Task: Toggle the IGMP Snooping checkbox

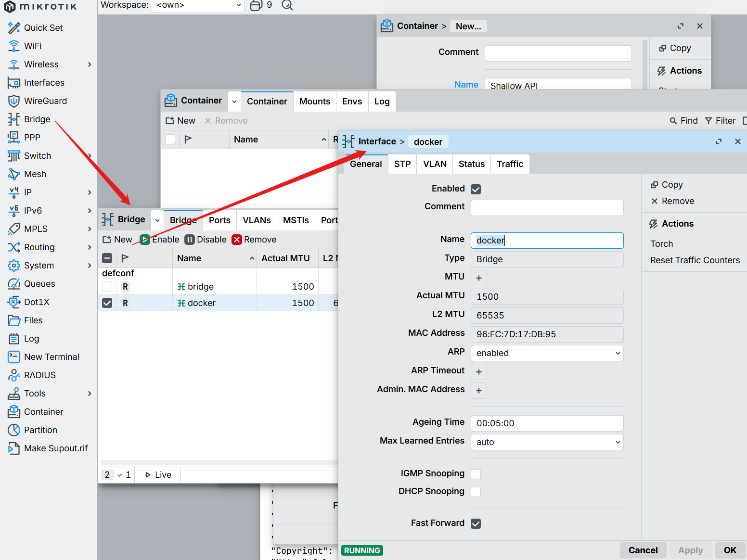Action: (476, 474)
